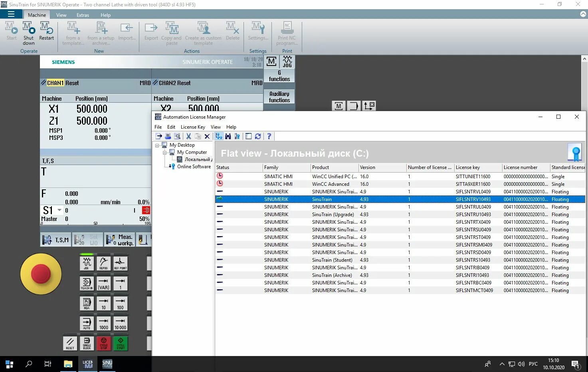Open the License Key menu
This screenshot has width=588, height=372.
(x=193, y=127)
